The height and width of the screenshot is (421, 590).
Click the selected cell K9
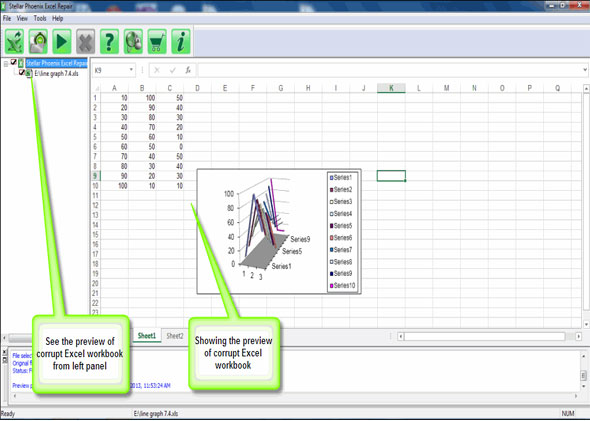pos(391,176)
